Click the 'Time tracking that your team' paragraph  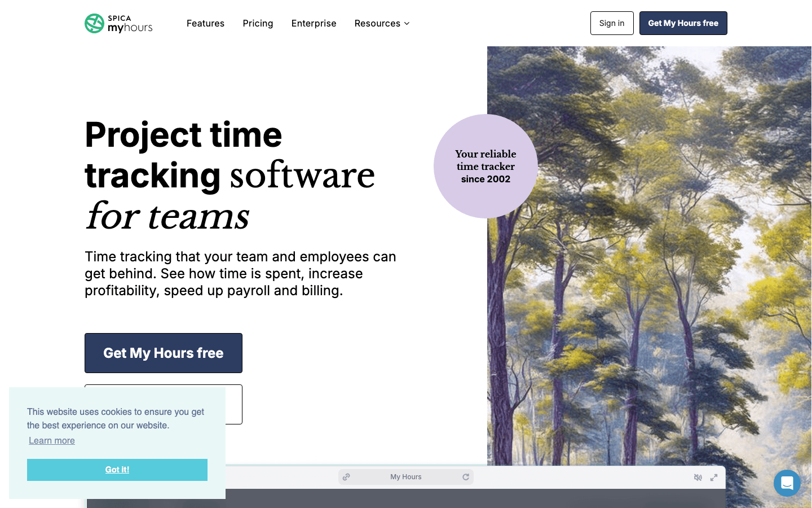click(x=241, y=273)
